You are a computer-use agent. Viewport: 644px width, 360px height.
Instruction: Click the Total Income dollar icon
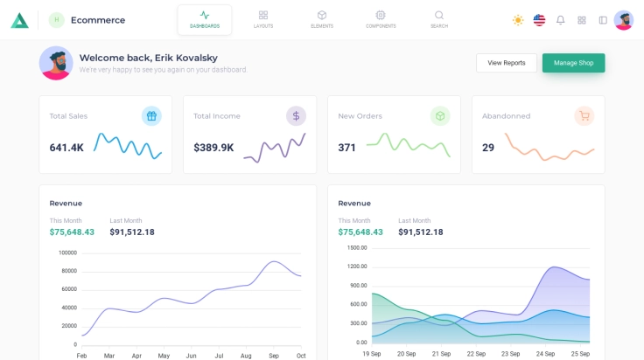coord(296,115)
